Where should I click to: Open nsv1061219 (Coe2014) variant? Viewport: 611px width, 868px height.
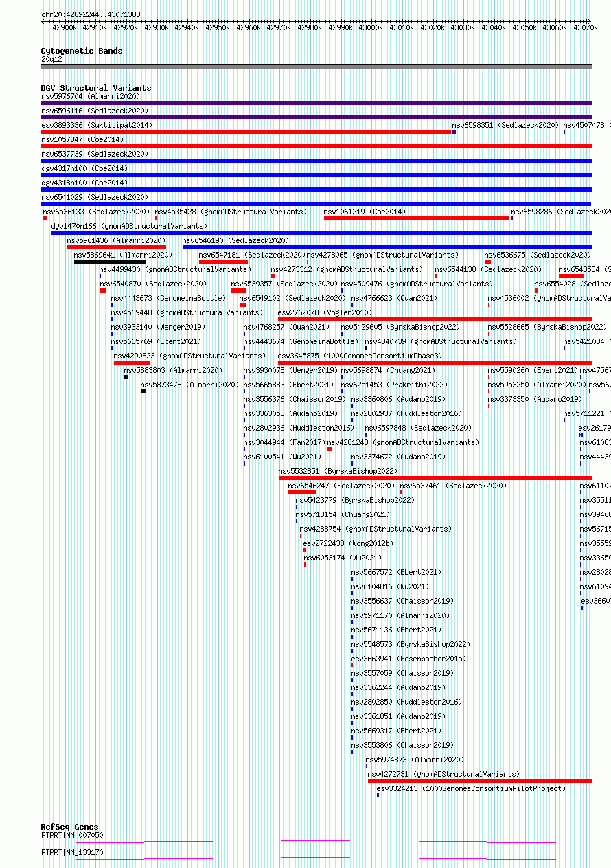(x=365, y=212)
